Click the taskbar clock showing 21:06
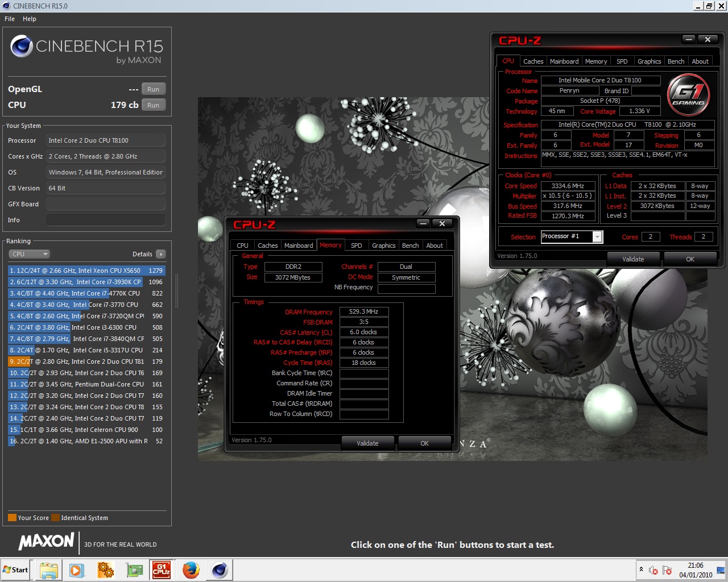Image resolution: width=728 pixels, height=582 pixels. [696, 570]
